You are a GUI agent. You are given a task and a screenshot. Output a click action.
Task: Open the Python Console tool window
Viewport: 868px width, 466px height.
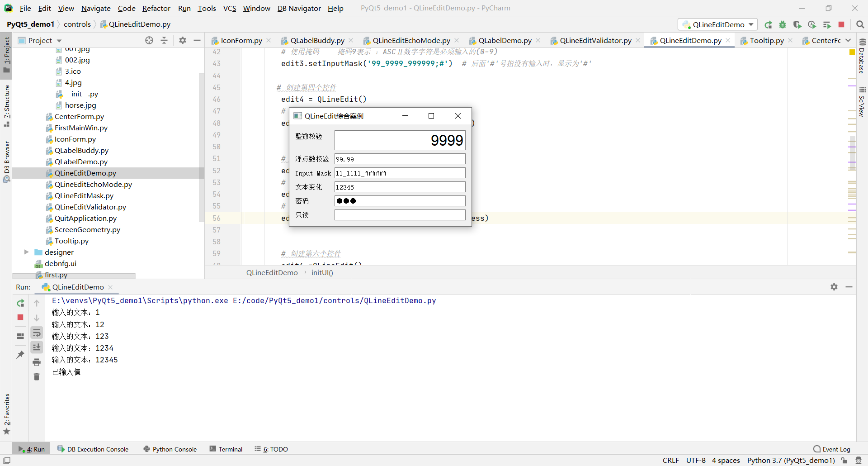pyautogui.click(x=170, y=449)
